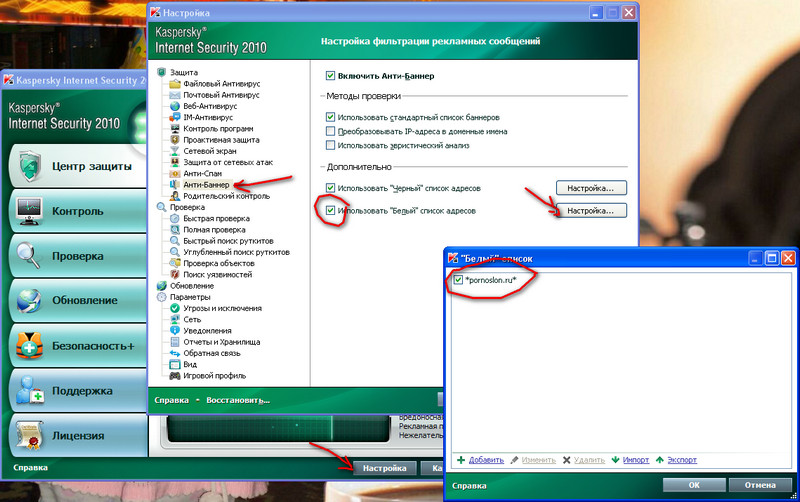Toggle the Использовать "Черный" список адресов checkbox

coord(330,188)
